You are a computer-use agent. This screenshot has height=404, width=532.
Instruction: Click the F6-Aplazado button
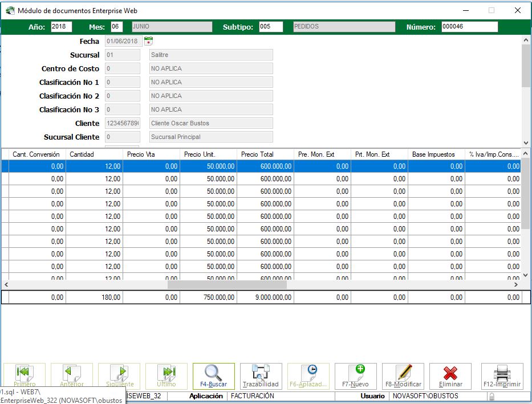308,373
